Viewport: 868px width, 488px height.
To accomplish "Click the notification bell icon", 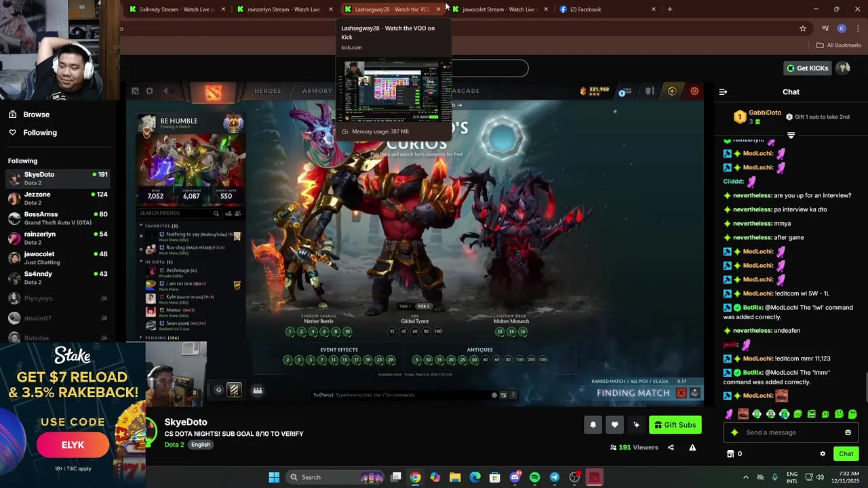I will (x=593, y=425).
